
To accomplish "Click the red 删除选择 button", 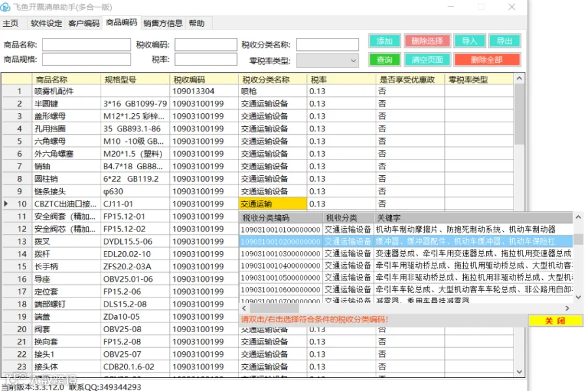I will pyautogui.click(x=427, y=41).
